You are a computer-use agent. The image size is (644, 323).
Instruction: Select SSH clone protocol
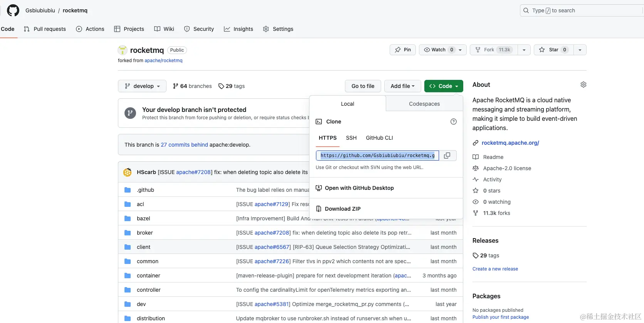(x=351, y=138)
